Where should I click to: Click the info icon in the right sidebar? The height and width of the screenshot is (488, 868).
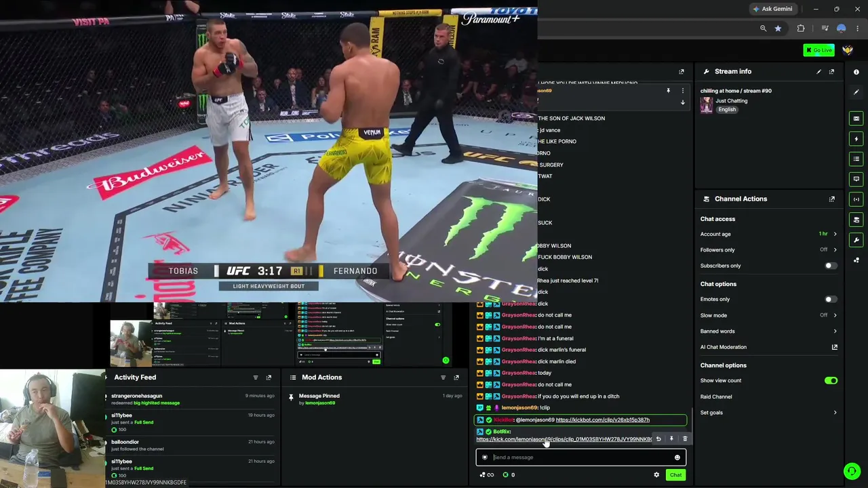856,72
